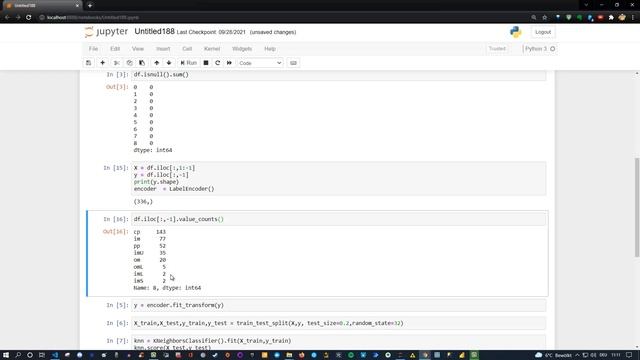Viewport: 640px width, 360px height.
Task: Open the cell type Code dropdown
Action: (x=260, y=63)
